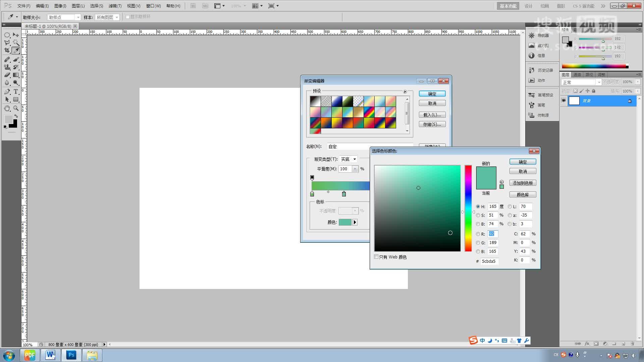Open the gradient type dropdown
Image resolution: width=644 pixels, height=362 pixels.
click(x=348, y=159)
